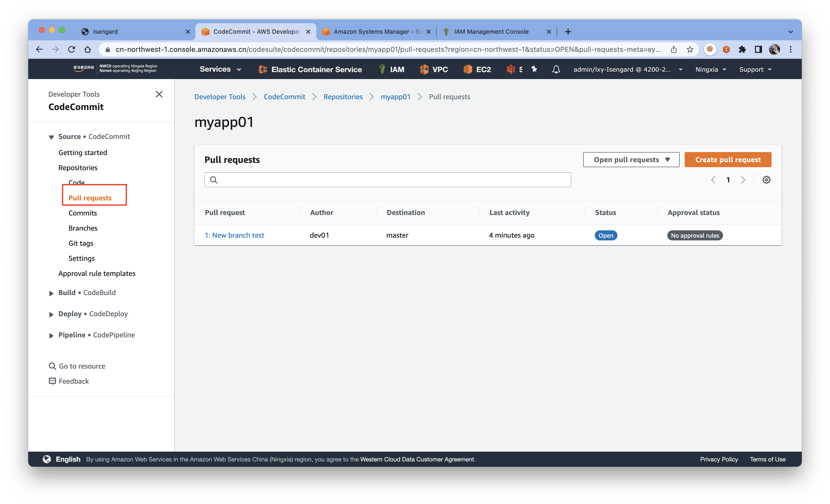
Task: Open the tab list chevron in the tab bar
Action: pos(790,32)
